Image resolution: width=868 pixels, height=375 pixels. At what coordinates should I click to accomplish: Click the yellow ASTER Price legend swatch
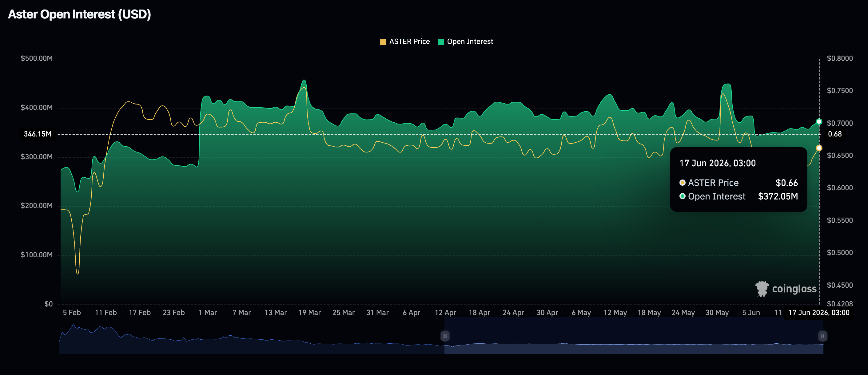coord(383,42)
